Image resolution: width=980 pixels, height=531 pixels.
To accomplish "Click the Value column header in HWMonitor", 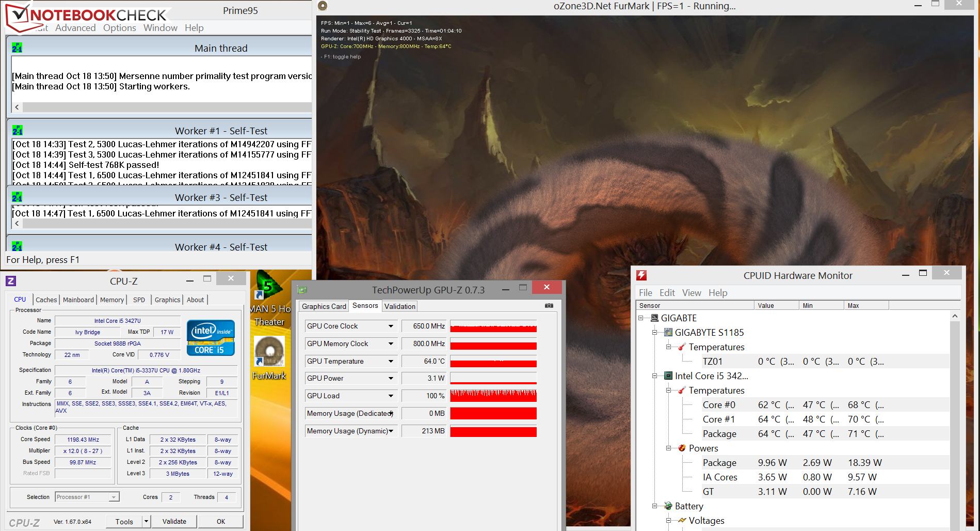I will coord(776,306).
